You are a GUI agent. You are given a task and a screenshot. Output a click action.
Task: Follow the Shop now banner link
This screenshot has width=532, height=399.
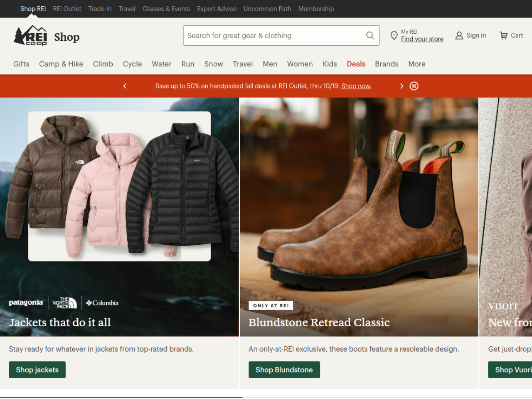[x=356, y=86]
